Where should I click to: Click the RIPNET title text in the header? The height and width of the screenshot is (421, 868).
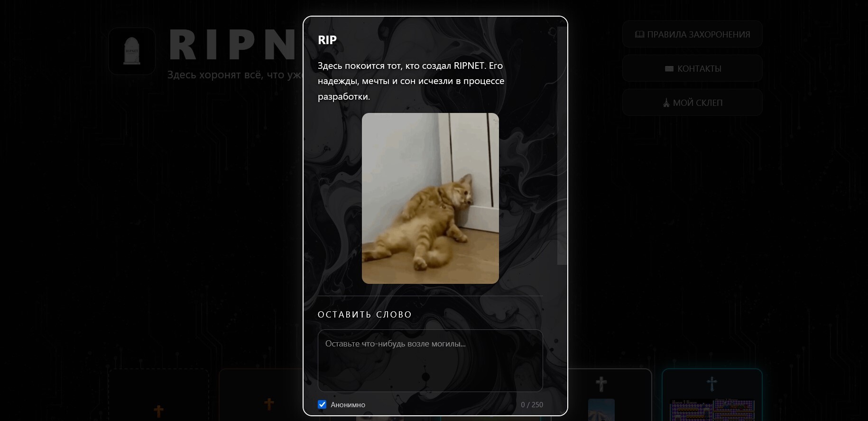(x=233, y=45)
